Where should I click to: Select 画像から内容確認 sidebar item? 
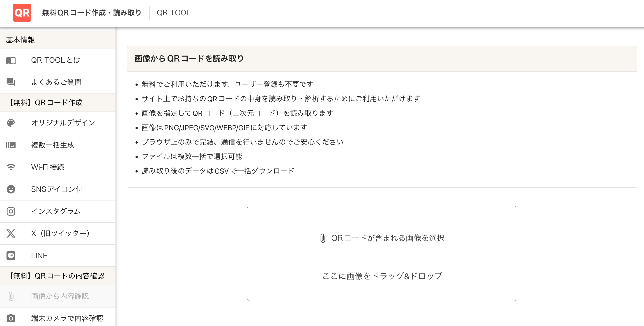[60, 296]
